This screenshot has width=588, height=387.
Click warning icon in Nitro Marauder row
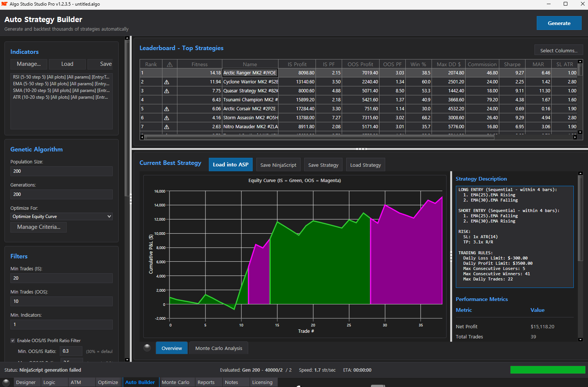(x=167, y=127)
